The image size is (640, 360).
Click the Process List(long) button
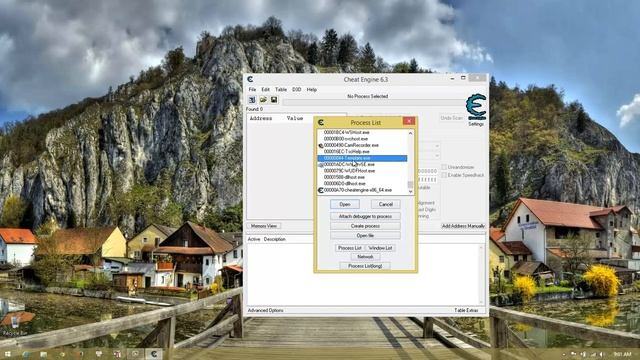pyautogui.click(x=365, y=266)
